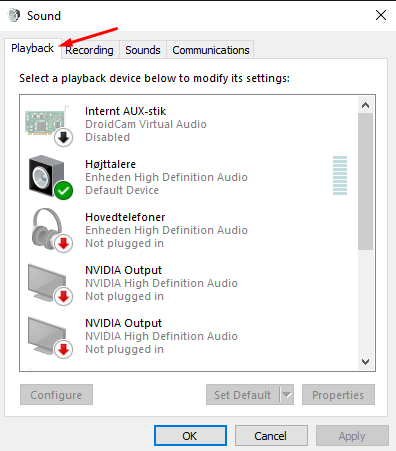The width and height of the screenshot is (396, 451).
Task: Click the Højttalere volume level meter
Action: coord(340,175)
